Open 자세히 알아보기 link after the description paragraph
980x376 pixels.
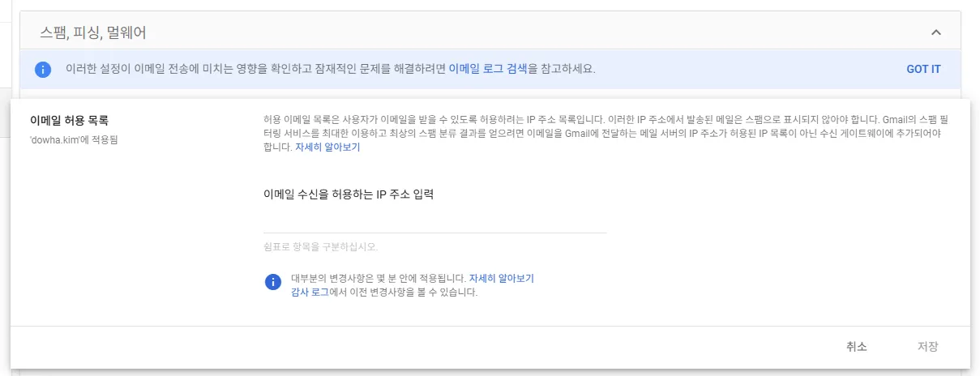tap(327, 147)
